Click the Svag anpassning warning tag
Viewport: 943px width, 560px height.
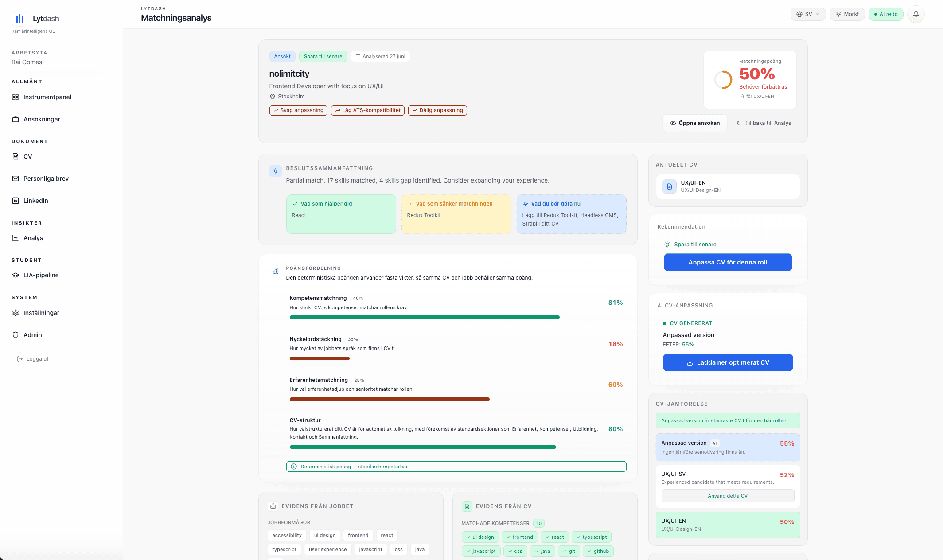coord(298,110)
